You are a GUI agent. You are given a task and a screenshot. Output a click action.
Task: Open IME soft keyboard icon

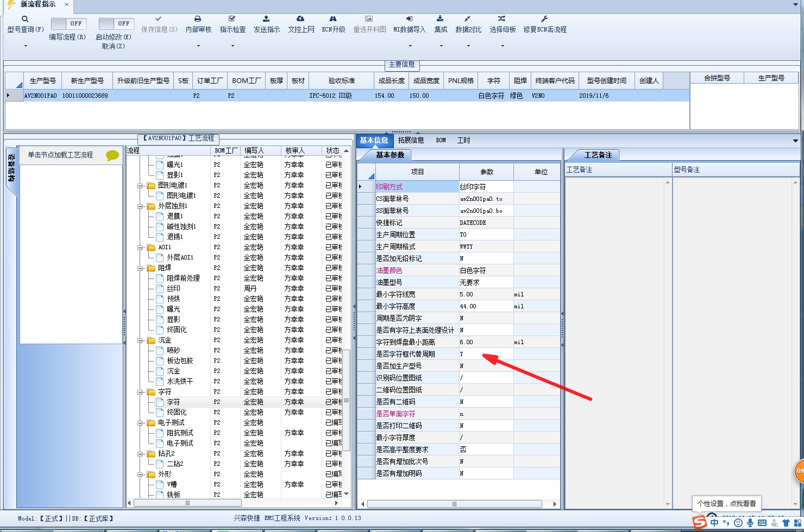pos(762,523)
